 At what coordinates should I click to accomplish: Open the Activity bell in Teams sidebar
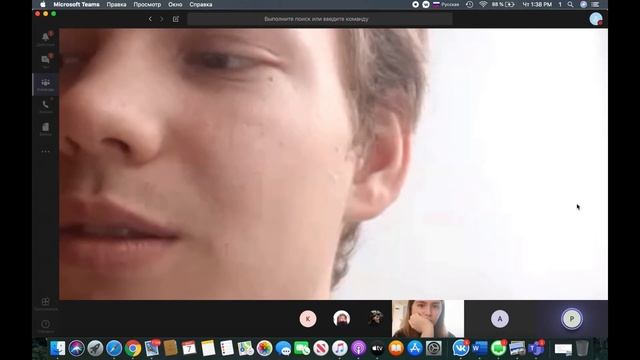[x=45, y=38]
